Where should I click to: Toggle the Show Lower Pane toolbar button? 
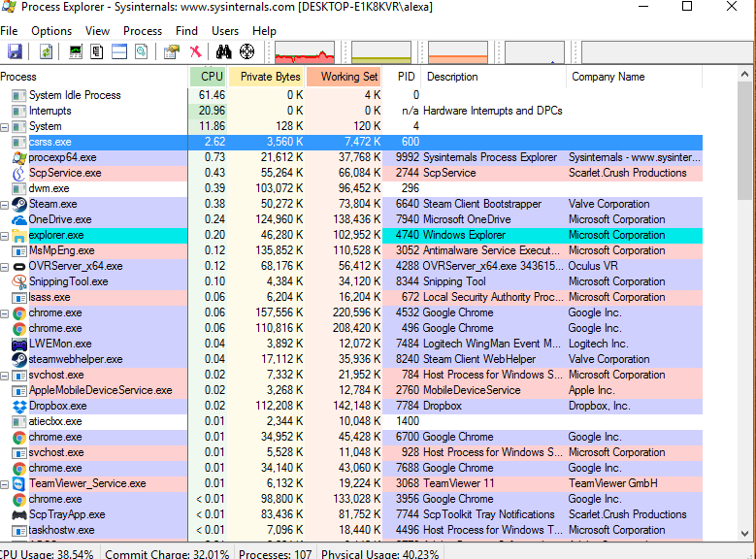[119, 51]
